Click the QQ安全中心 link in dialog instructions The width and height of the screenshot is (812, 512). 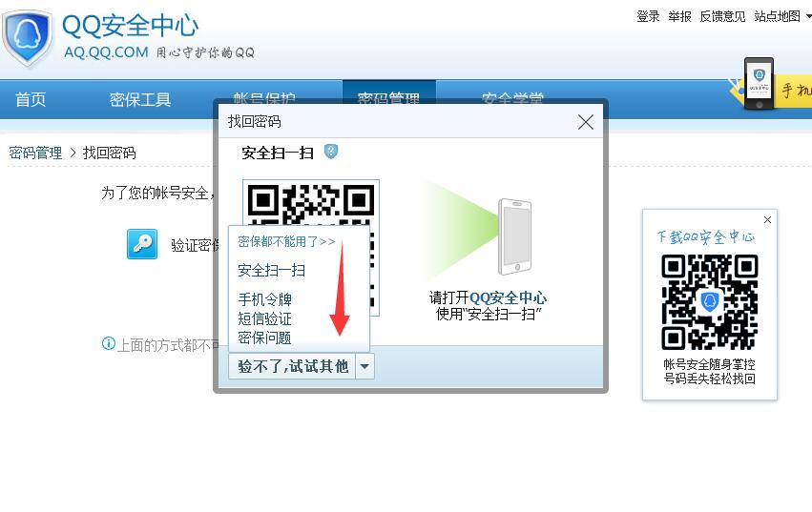click(508, 297)
